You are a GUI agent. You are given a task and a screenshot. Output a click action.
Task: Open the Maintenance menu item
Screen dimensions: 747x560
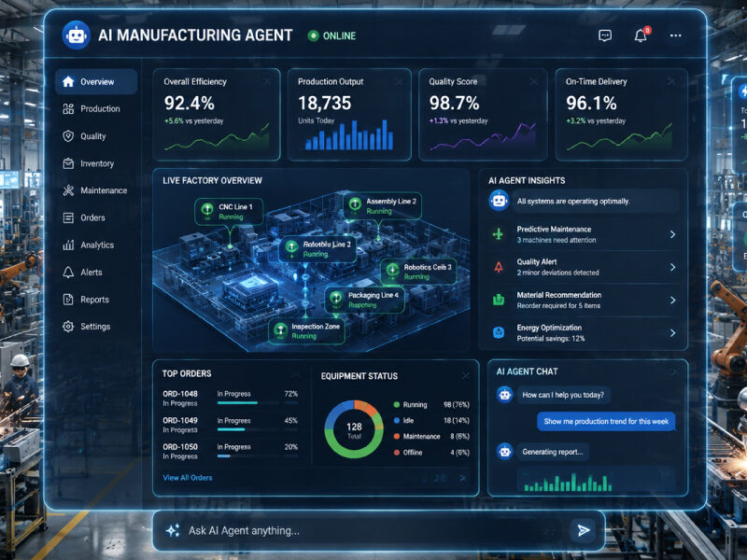click(96, 190)
